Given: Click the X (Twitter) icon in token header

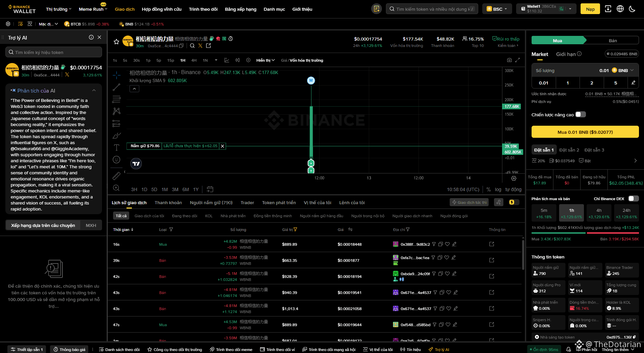Looking at the screenshot, I should tap(200, 46).
